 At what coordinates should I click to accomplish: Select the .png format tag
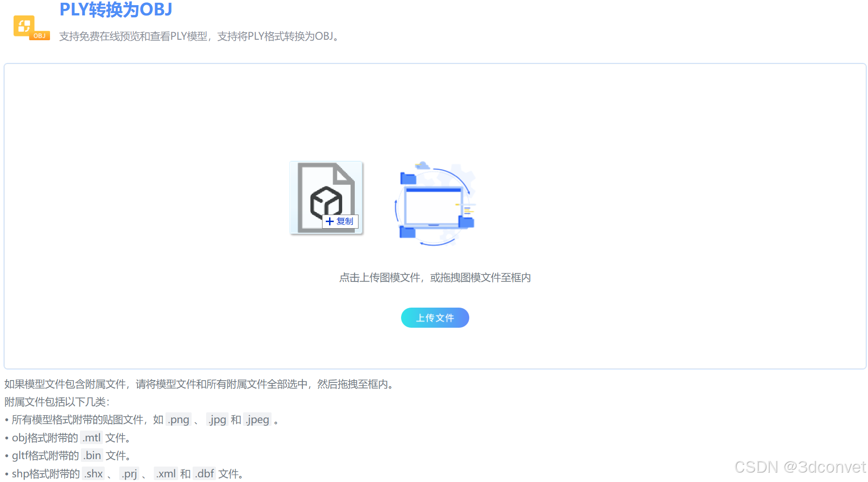pyautogui.click(x=179, y=419)
